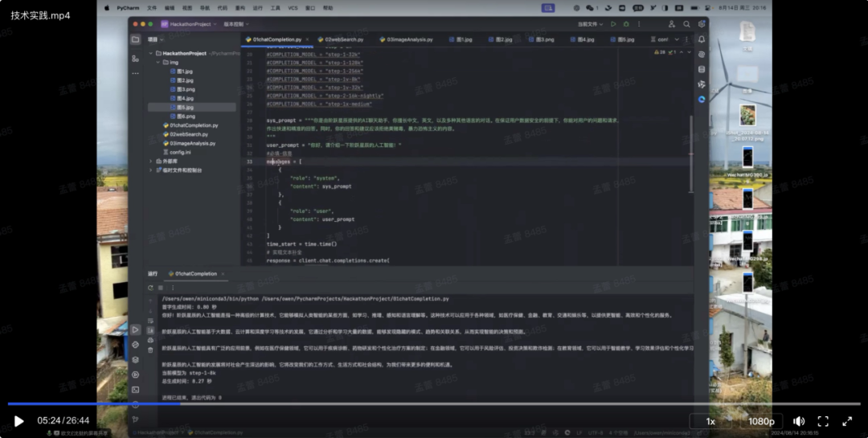Jump to the next highlighted error arrow
868x438 pixels.
coord(689,52)
